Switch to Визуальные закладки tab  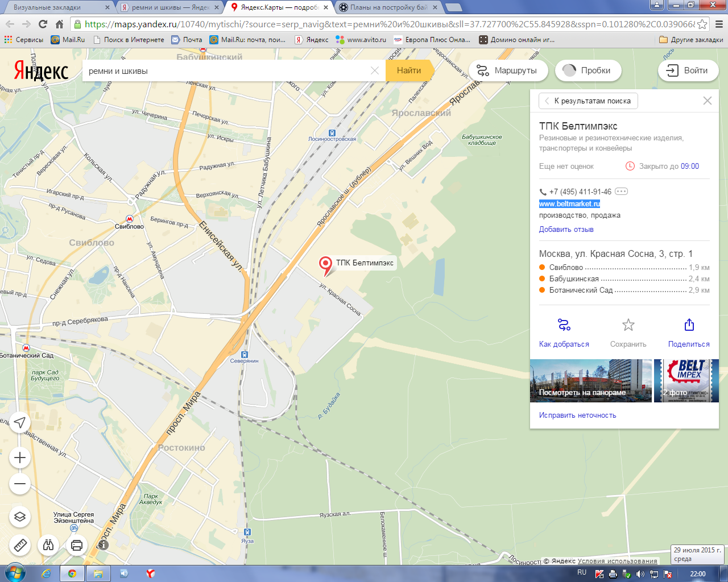pyautogui.click(x=56, y=7)
